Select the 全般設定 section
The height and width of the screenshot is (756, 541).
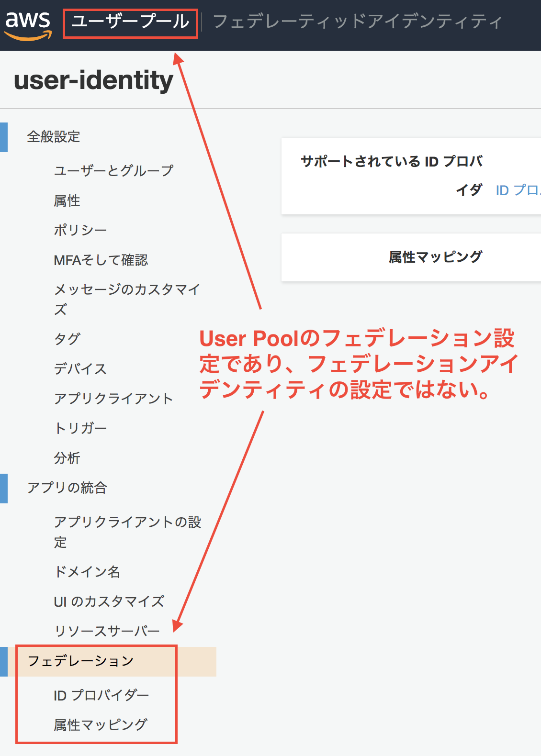tap(54, 137)
